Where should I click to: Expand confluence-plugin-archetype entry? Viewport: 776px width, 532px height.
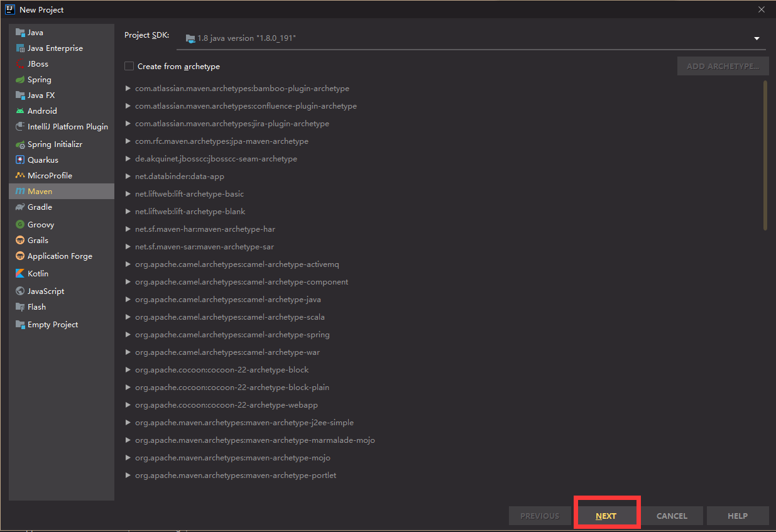(x=128, y=106)
